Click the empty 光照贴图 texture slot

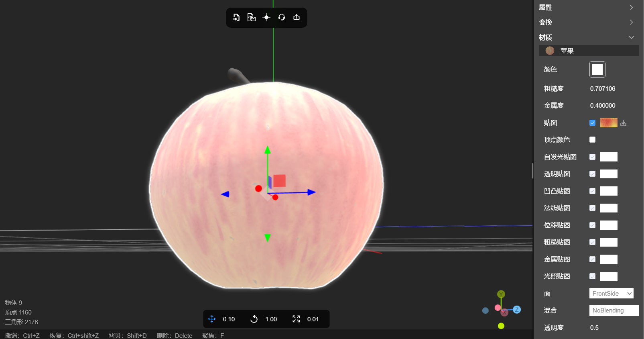pos(609,276)
